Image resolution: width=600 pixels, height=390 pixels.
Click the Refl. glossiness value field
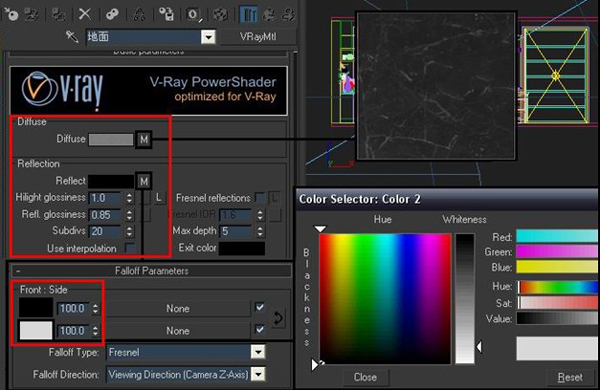(105, 215)
